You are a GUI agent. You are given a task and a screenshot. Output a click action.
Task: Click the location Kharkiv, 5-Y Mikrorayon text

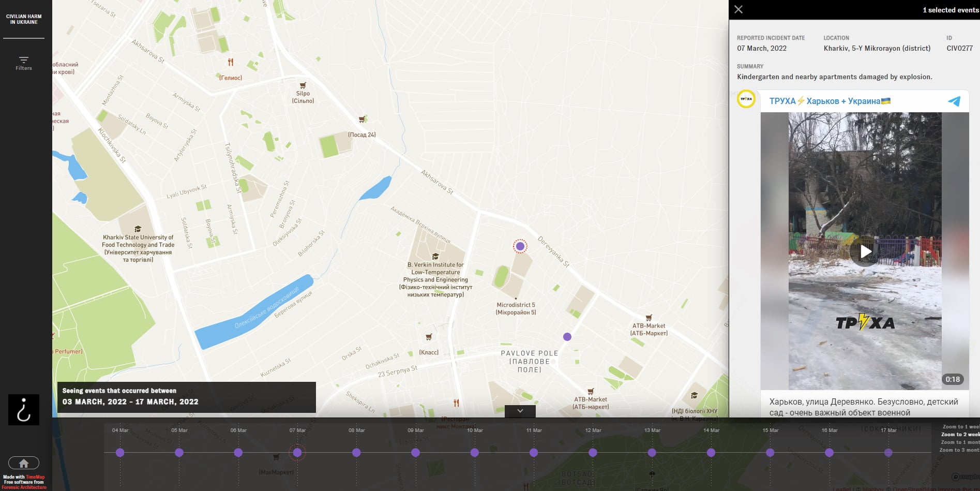point(877,48)
